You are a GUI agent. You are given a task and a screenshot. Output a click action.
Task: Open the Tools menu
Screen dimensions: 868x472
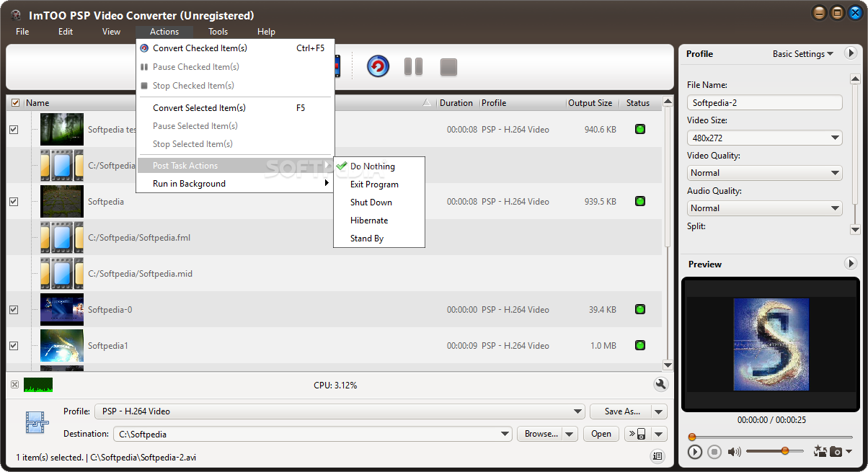click(218, 32)
